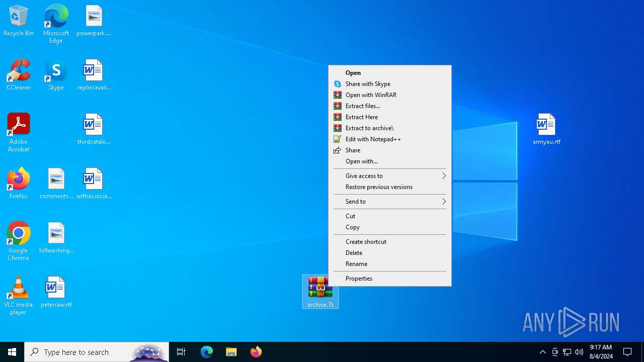Choose Extract files... in context menu
Viewport: 644px width, 362px height.
[390, 106]
